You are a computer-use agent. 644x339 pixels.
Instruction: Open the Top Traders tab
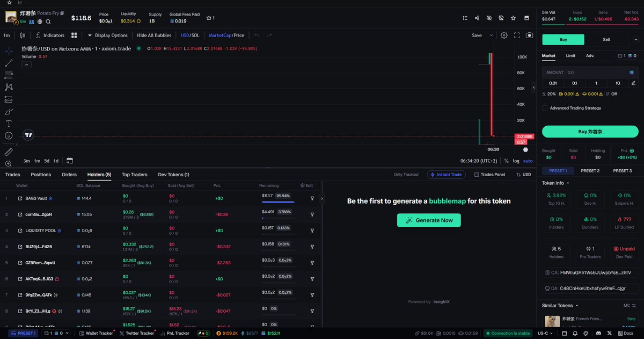pos(134,175)
